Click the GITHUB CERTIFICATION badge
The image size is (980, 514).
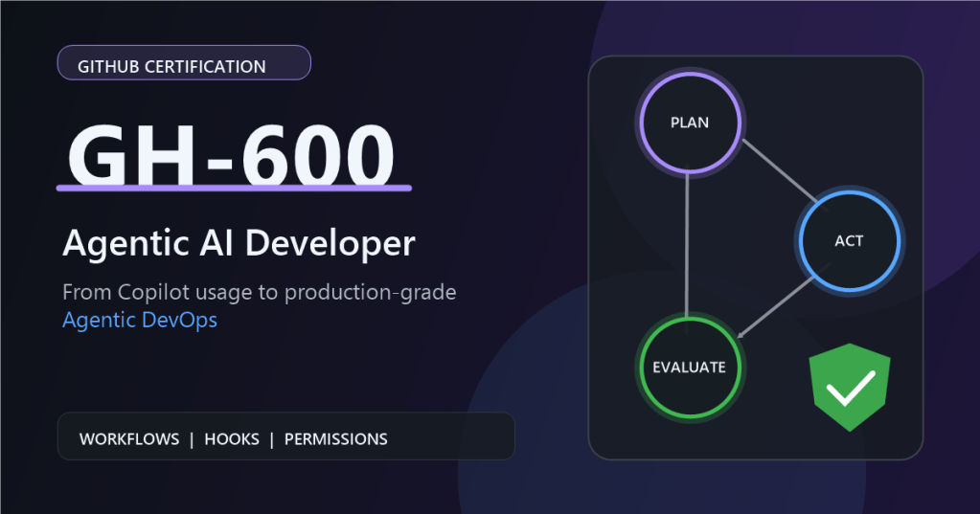point(184,62)
